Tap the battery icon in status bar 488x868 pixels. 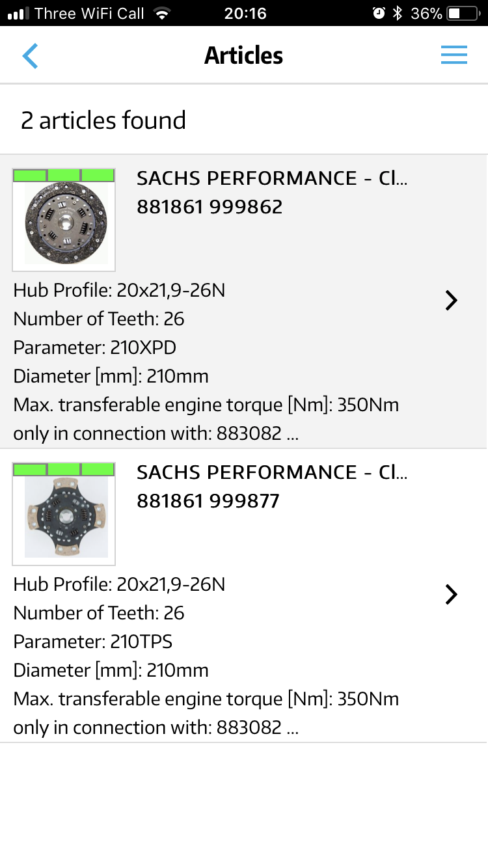tap(463, 13)
